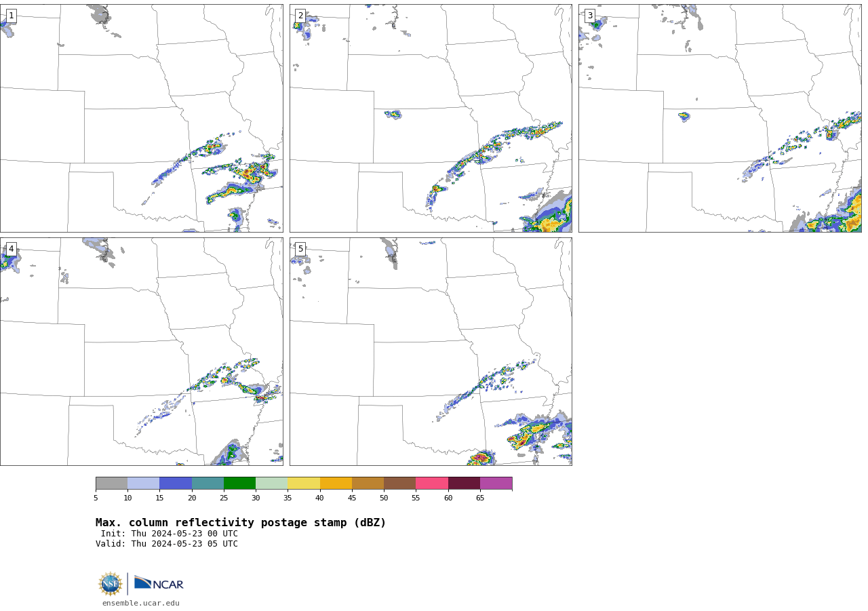Viewport: 868px width, 611px height.
Task: Click the ensemble.ucar.edu link text
Action: pyautogui.click(x=141, y=603)
